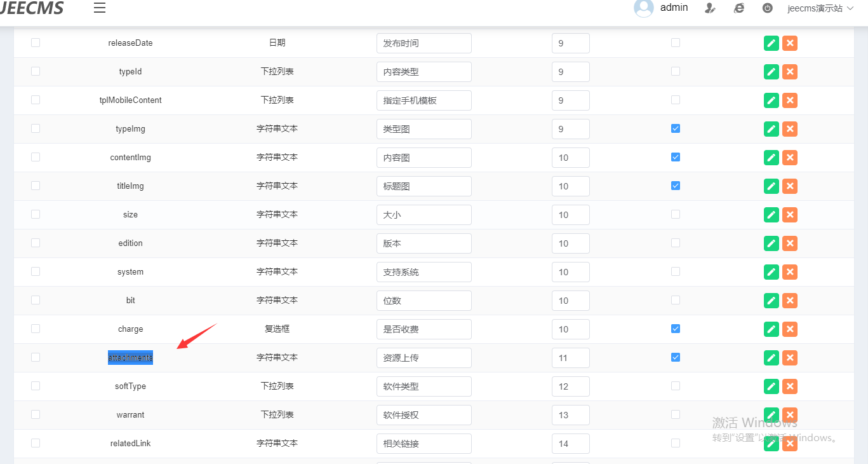Screen dimensions: 868x464
Task: Focus the order field showing 14
Action: (x=571, y=444)
